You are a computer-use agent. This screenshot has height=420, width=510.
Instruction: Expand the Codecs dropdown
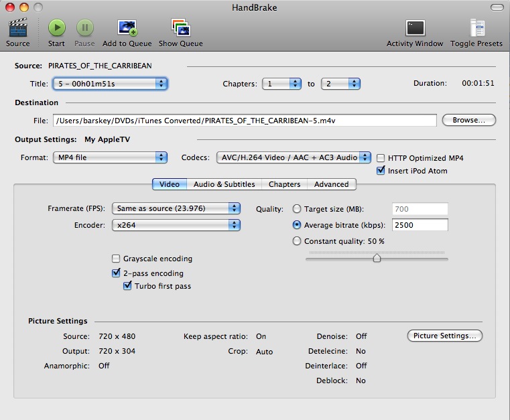tap(294, 157)
